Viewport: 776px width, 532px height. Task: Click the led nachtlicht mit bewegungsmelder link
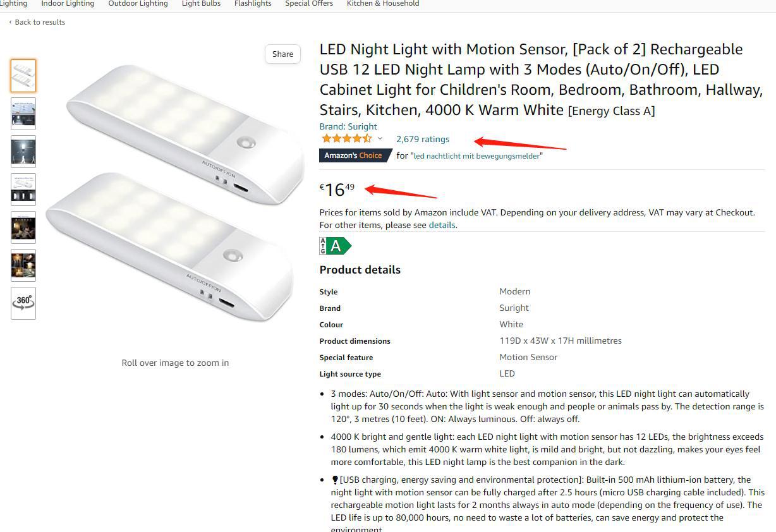click(476, 156)
